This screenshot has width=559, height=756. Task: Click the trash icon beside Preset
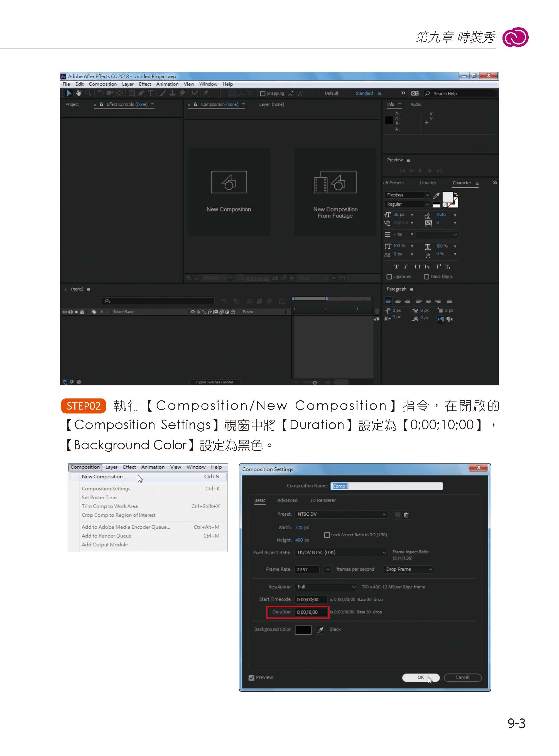coord(406,515)
